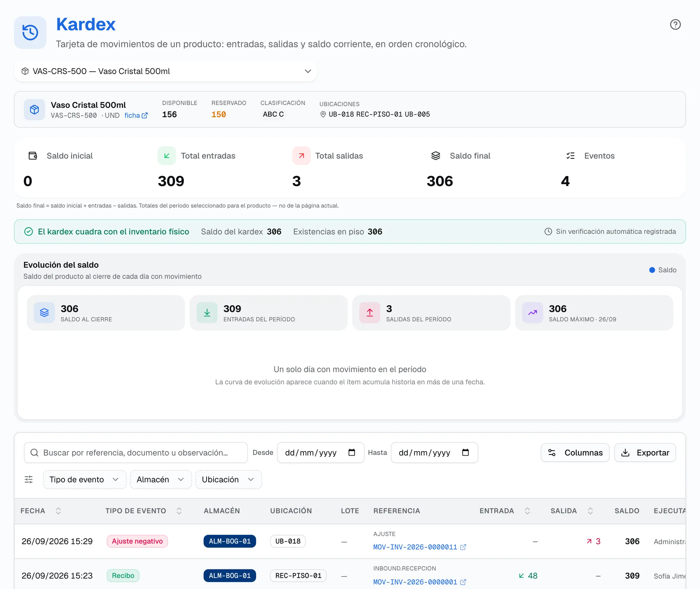Open the Columnas settings button
This screenshot has height=589, width=700.
click(575, 453)
